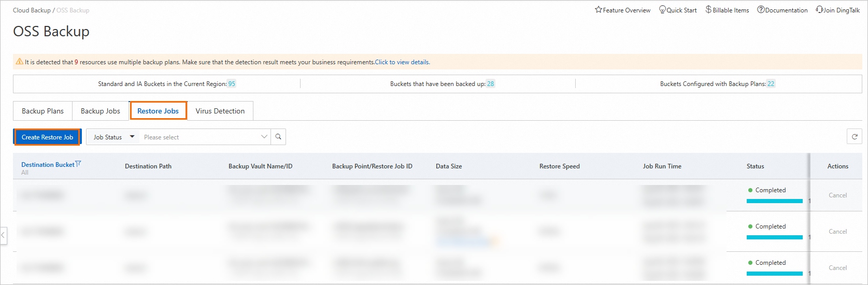Click the backed up buckets count 28
Viewport: 868px width, 285px height.
point(491,84)
